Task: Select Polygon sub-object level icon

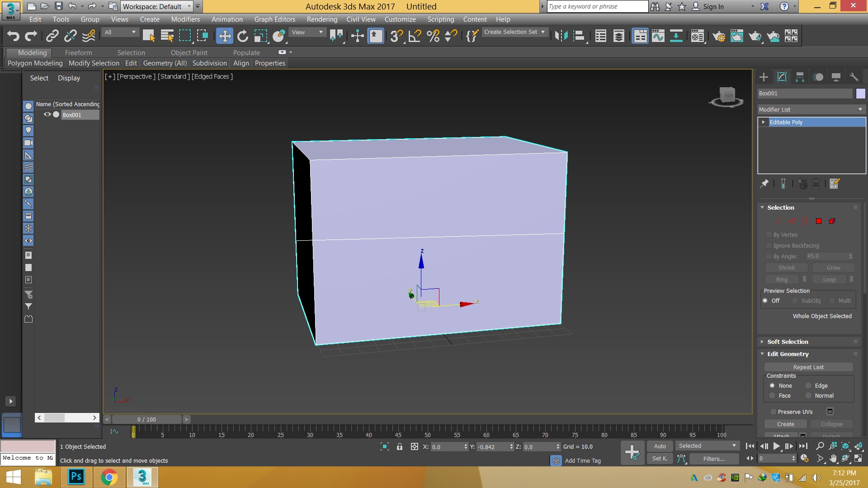Action: 818,221
